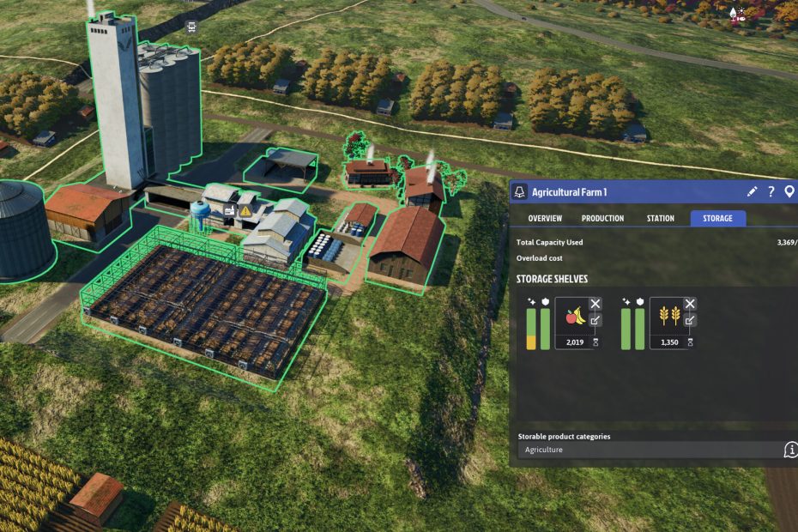Select the Storage tab

717,218
